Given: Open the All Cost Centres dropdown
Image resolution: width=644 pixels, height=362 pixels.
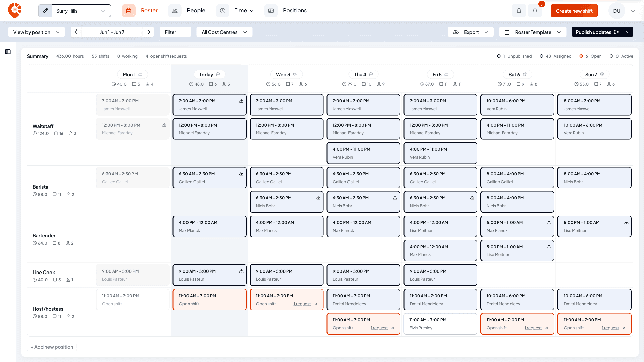Looking at the screenshot, I should [x=224, y=32].
